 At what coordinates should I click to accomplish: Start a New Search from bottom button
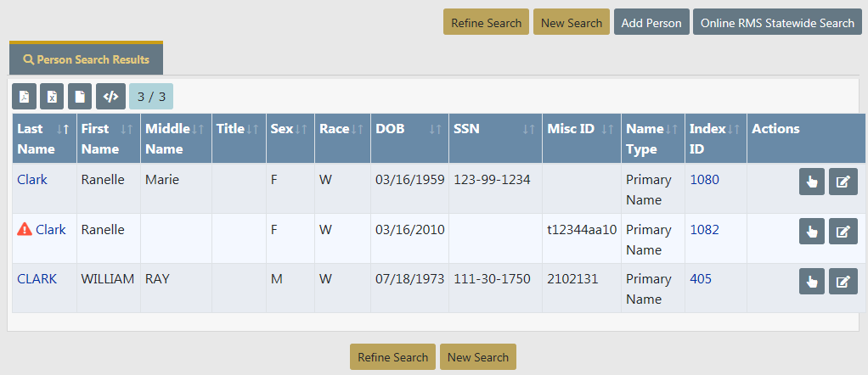[x=477, y=357]
